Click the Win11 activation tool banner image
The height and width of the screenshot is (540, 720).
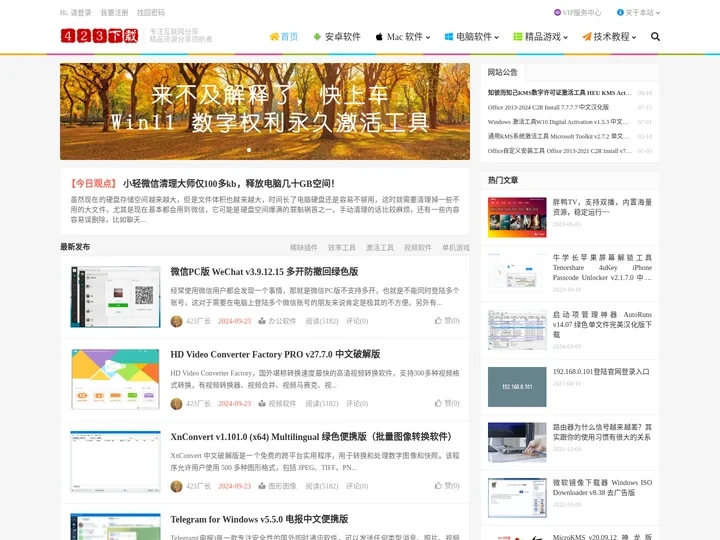pyautogui.click(x=265, y=112)
